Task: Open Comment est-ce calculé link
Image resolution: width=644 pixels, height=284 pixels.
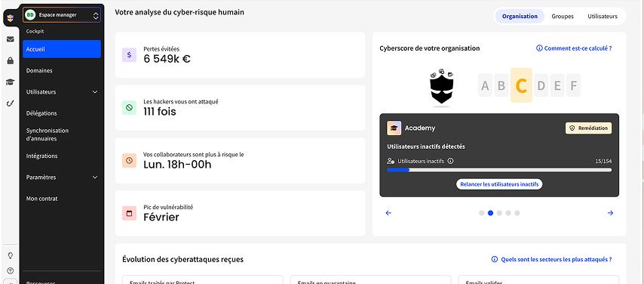Action: (x=574, y=48)
